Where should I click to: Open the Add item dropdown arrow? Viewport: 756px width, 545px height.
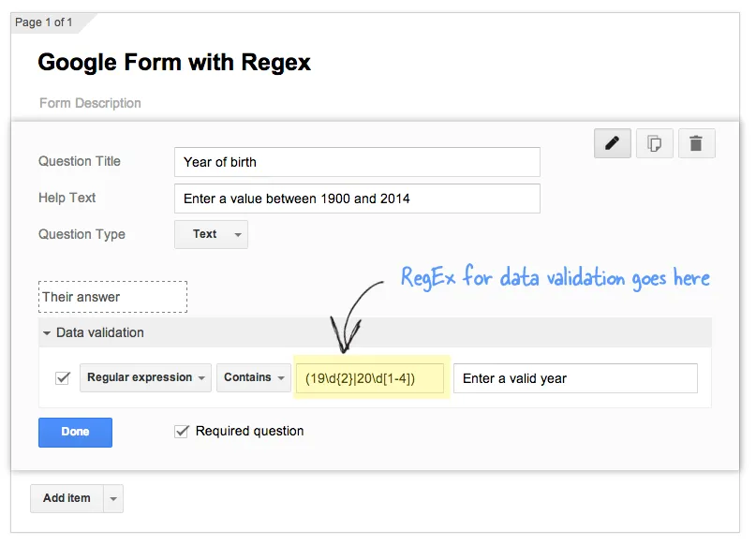[x=112, y=499]
